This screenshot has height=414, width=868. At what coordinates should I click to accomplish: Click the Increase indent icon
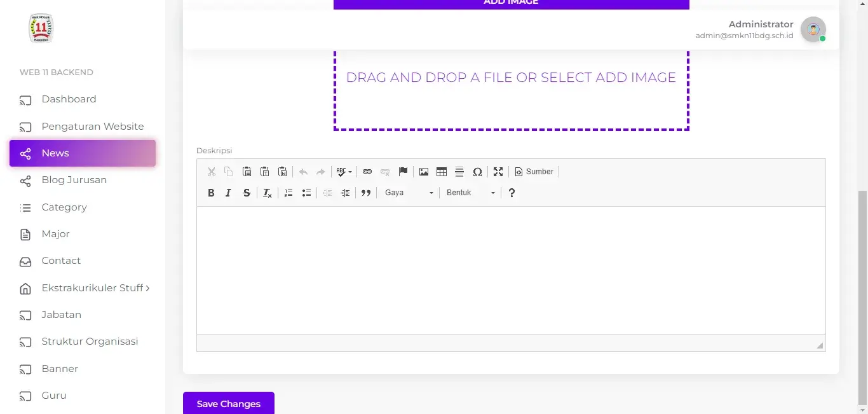345,193
